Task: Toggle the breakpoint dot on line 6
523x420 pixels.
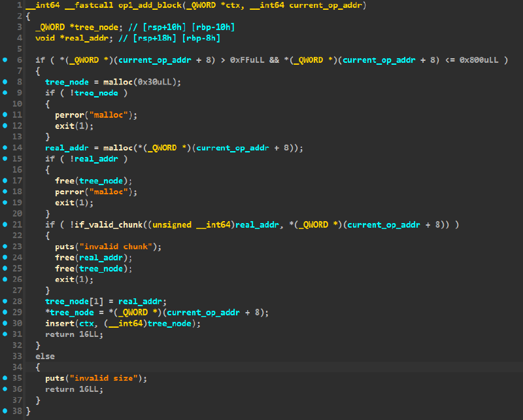Action: click(5, 60)
